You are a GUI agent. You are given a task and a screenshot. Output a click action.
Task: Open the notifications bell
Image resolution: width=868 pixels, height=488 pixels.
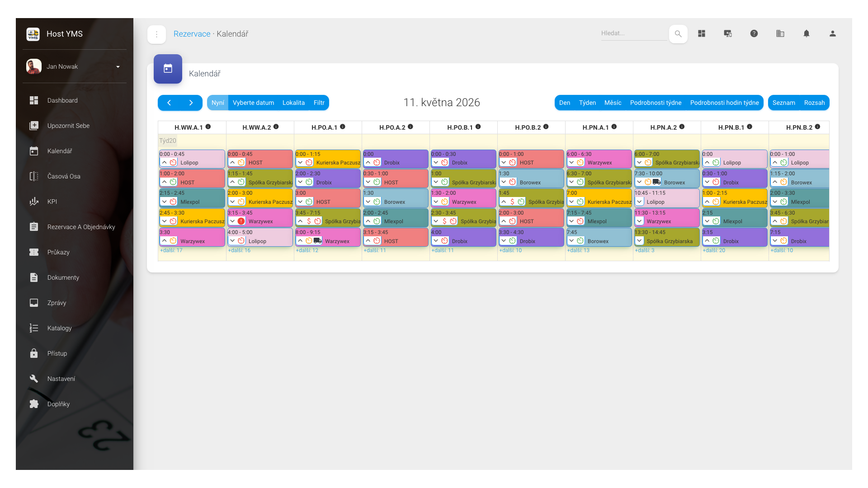point(807,33)
